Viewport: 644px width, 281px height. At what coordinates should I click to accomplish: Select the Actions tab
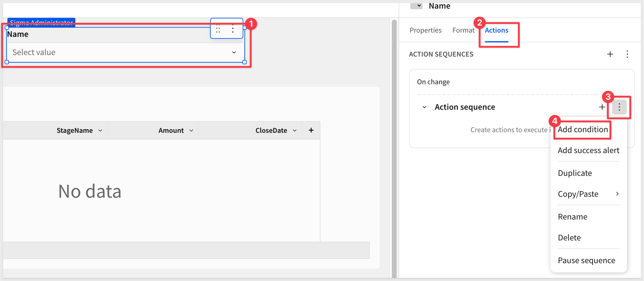496,30
